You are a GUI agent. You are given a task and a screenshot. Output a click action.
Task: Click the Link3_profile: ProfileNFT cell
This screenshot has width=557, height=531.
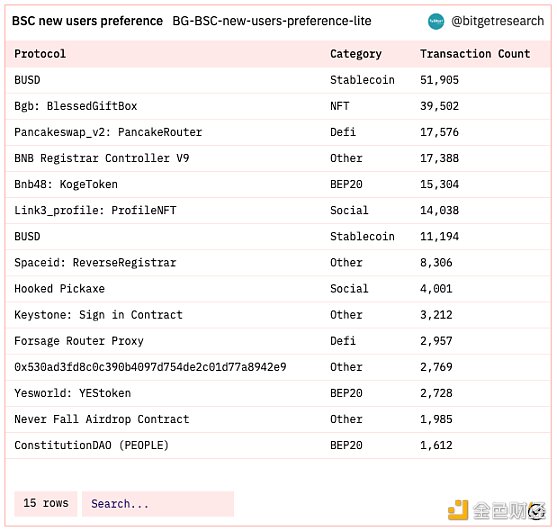pyautogui.click(x=95, y=211)
